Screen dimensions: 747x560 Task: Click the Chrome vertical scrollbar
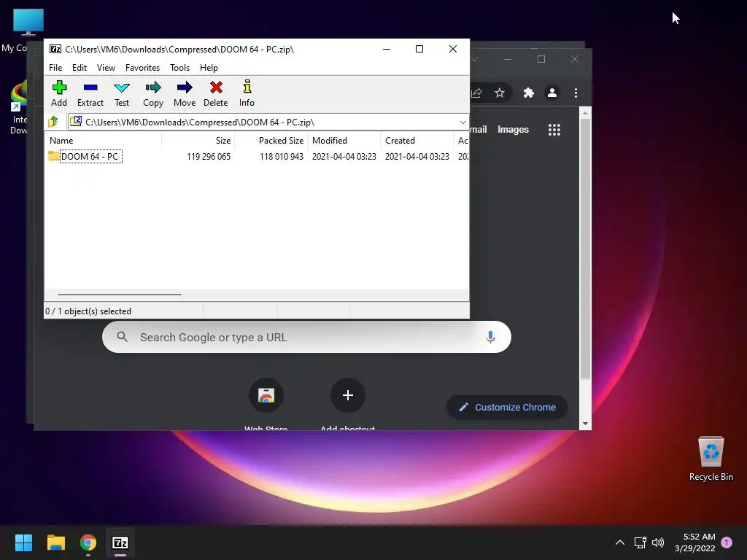[585, 249]
